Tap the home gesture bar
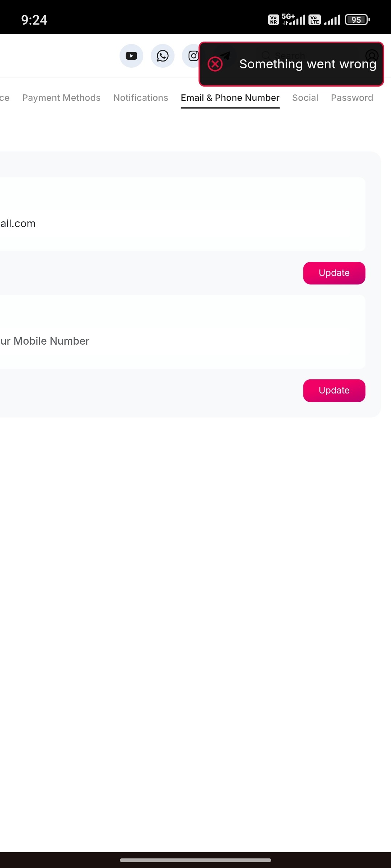This screenshot has height=868, width=391. pos(195,860)
